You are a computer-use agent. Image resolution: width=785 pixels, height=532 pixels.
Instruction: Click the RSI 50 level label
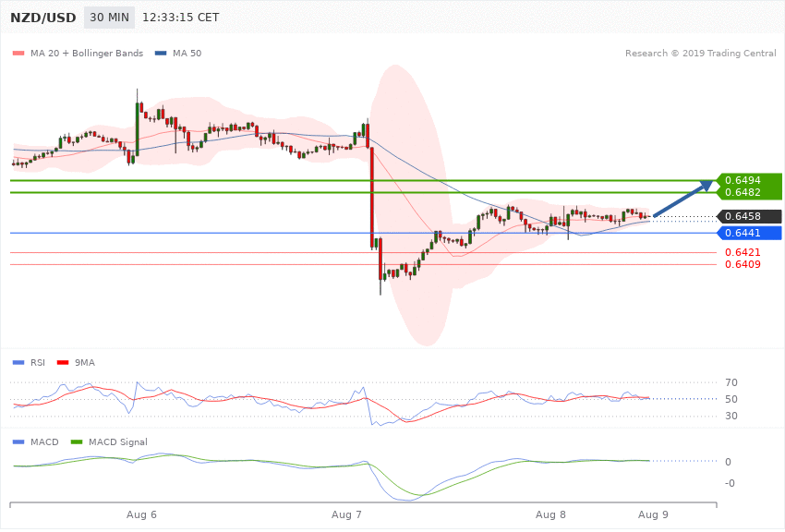click(x=731, y=399)
